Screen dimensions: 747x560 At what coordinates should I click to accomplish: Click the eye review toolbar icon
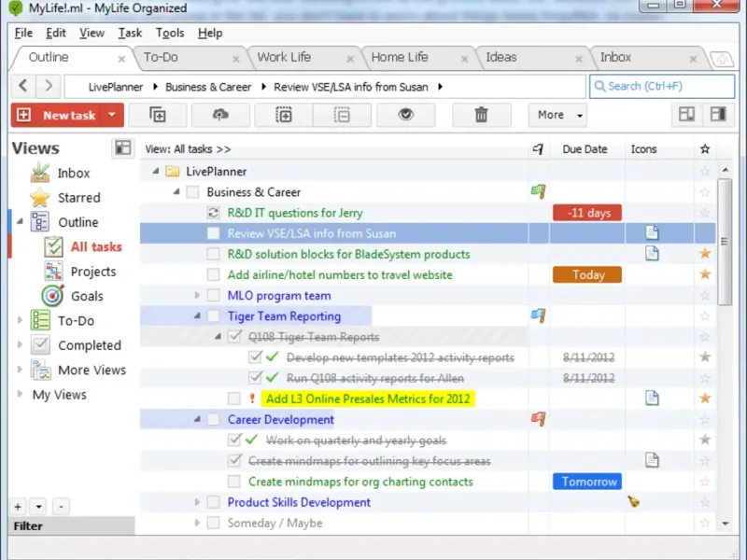[406, 115]
